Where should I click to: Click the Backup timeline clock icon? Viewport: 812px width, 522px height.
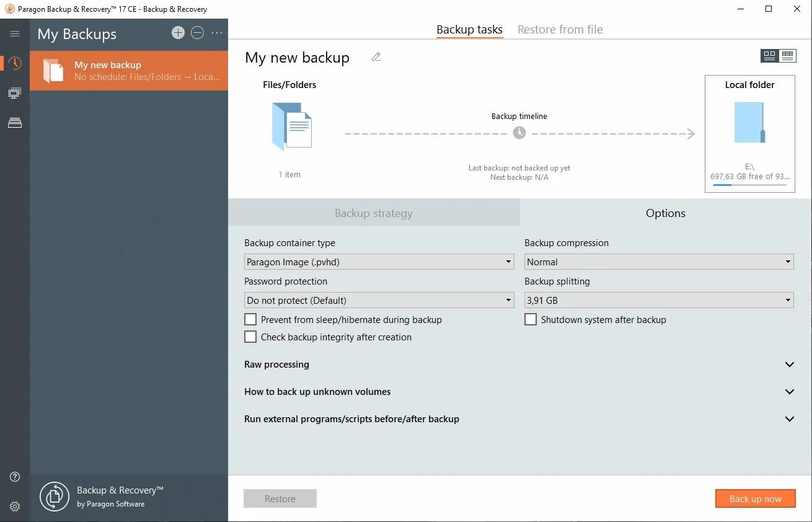point(519,133)
